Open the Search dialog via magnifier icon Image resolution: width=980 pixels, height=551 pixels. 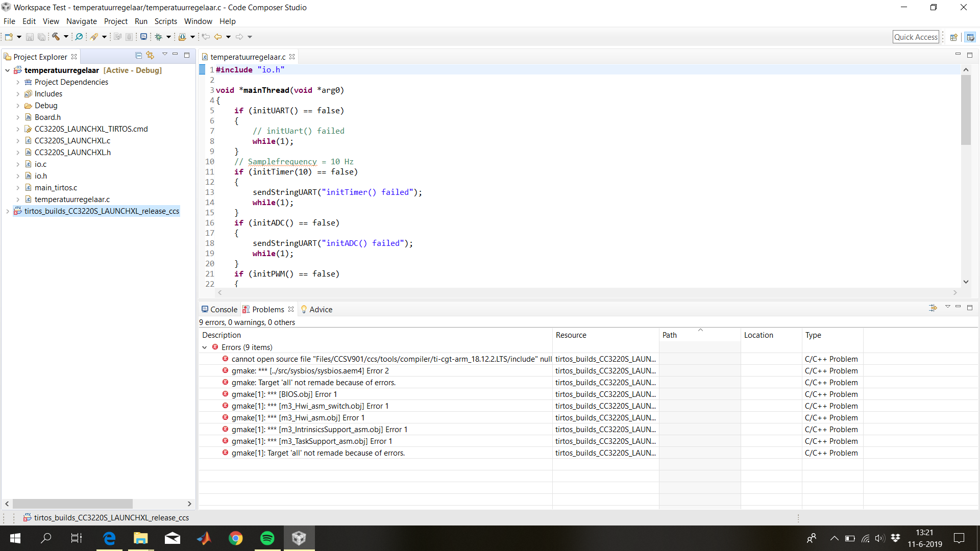click(x=79, y=36)
